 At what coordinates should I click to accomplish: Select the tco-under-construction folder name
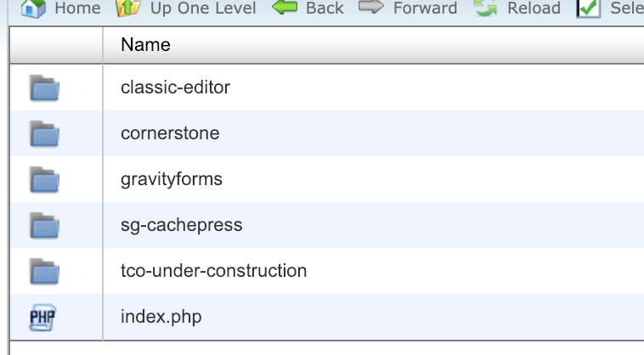pyautogui.click(x=213, y=272)
